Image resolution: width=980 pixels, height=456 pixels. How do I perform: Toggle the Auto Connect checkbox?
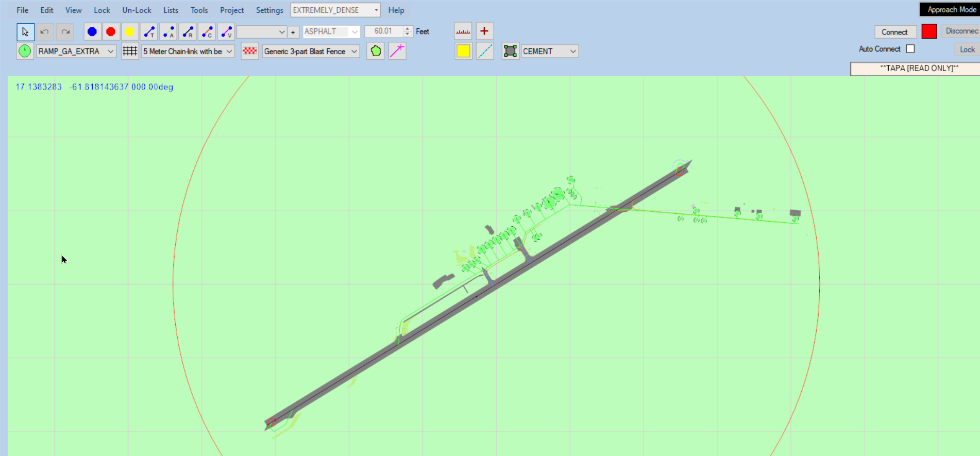(x=910, y=49)
